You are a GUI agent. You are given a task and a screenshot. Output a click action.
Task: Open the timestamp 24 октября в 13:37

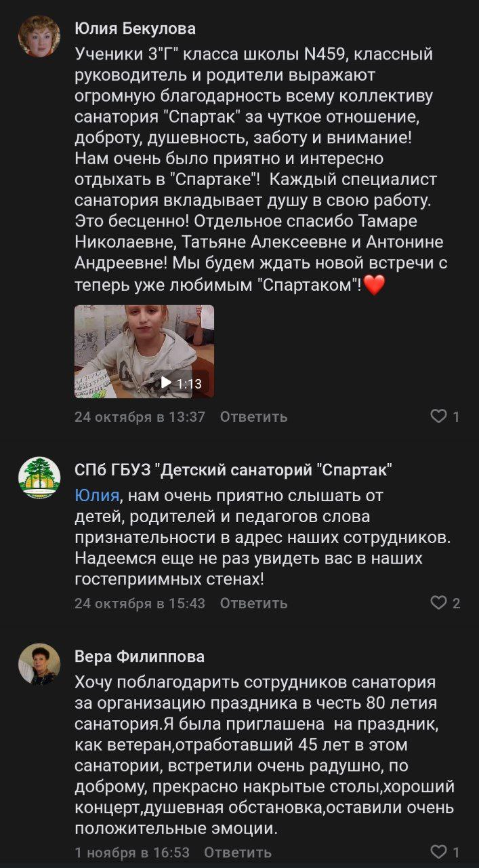tap(140, 417)
